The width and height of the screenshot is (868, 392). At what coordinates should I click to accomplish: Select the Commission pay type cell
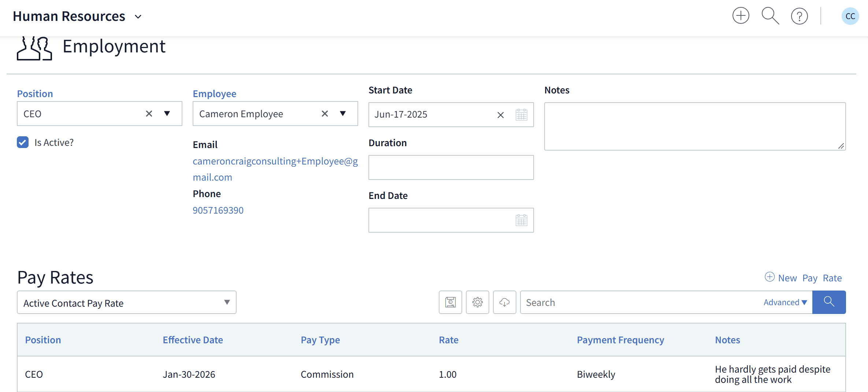tap(327, 374)
